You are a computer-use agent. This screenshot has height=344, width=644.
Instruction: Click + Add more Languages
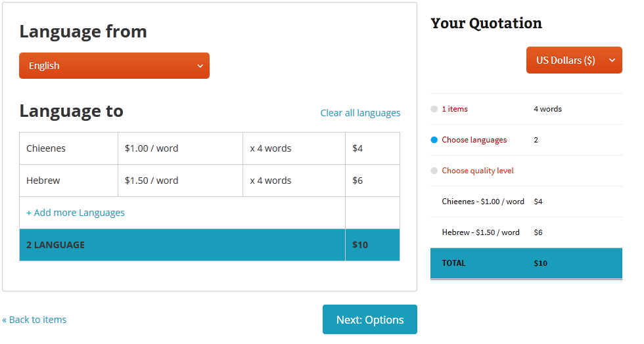[x=76, y=213]
